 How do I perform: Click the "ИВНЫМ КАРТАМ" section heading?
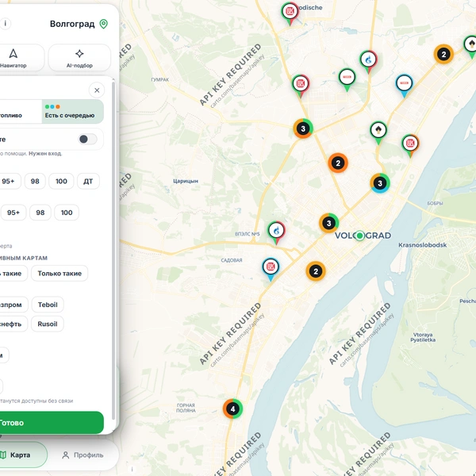[x=24, y=258]
